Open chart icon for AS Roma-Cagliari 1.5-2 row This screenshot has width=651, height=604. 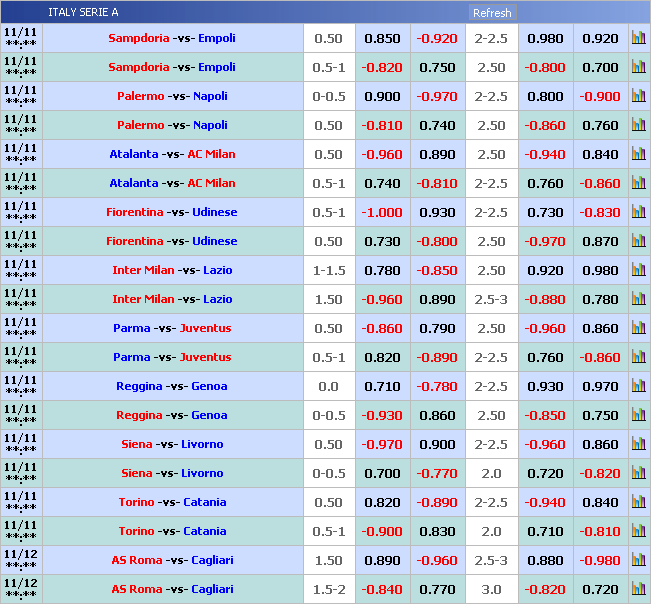pos(638,589)
